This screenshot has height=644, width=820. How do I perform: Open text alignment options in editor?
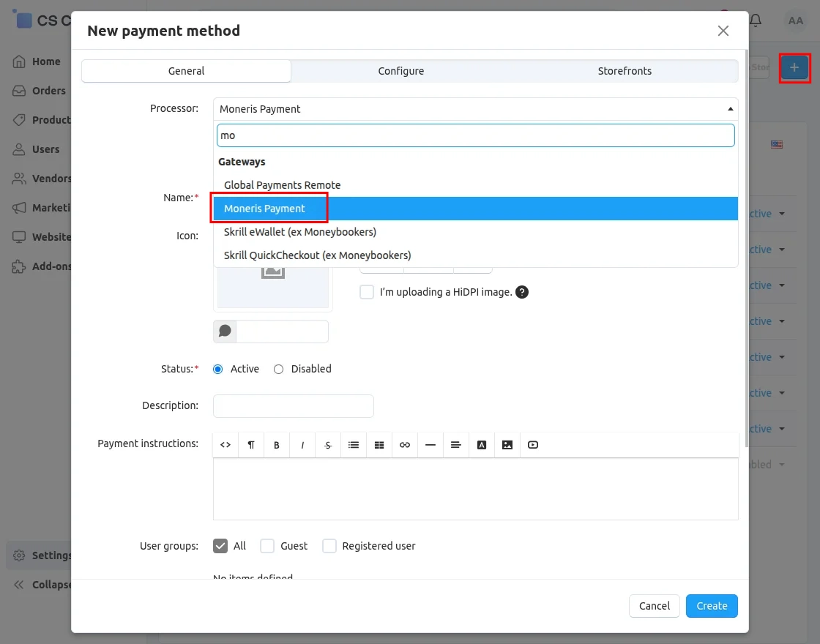coord(456,445)
